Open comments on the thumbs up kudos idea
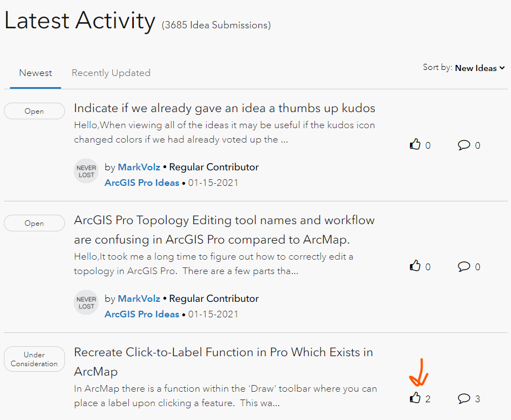The image size is (511, 420). (x=464, y=145)
